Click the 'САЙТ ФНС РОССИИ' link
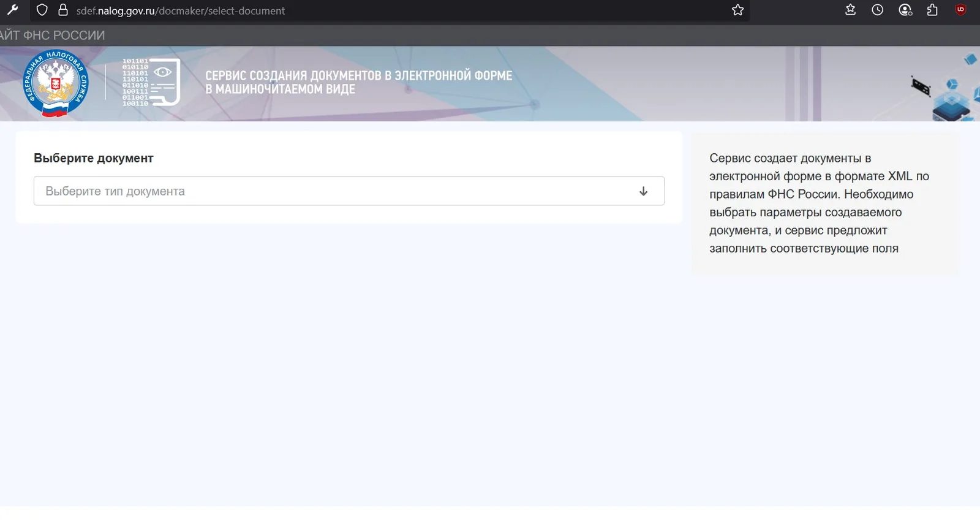Viewport: 980px width, 524px height. pos(53,36)
